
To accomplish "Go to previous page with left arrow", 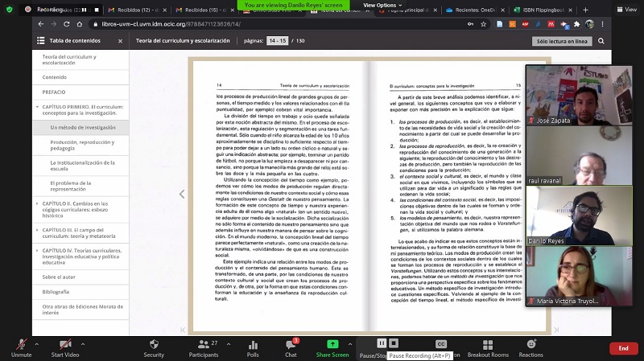I will [182, 194].
